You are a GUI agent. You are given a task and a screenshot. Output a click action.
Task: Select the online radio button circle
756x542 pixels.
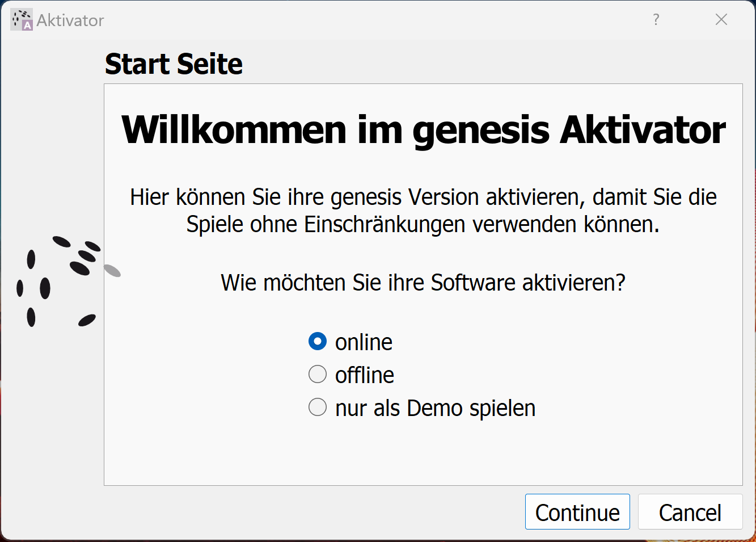click(318, 342)
